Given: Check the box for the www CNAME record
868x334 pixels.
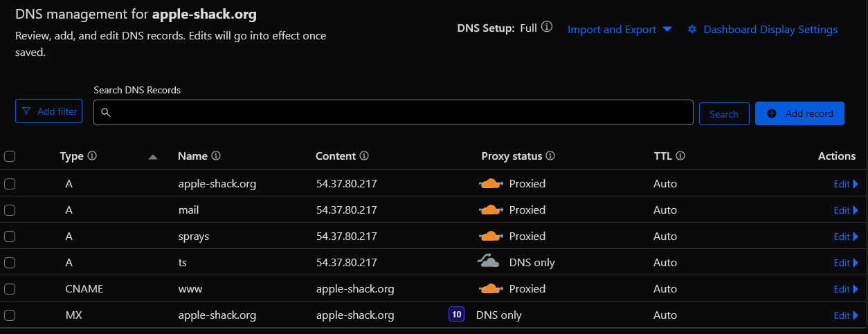Looking at the screenshot, I should pyautogui.click(x=10, y=289).
